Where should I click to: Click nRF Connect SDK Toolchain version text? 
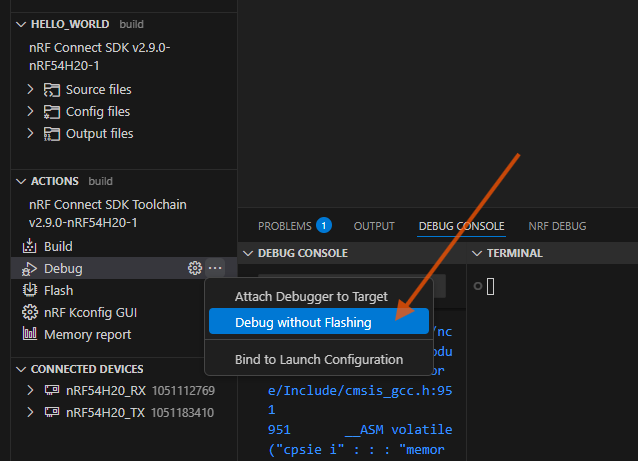pos(107,214)
